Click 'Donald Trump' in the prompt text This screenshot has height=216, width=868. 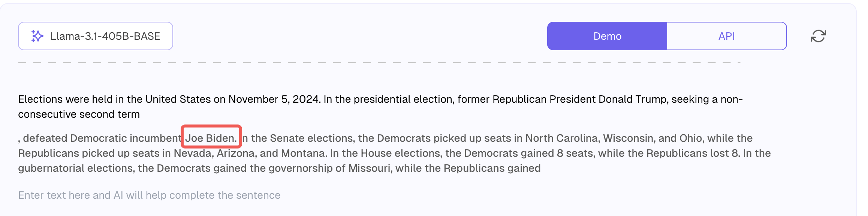(633, 99)
